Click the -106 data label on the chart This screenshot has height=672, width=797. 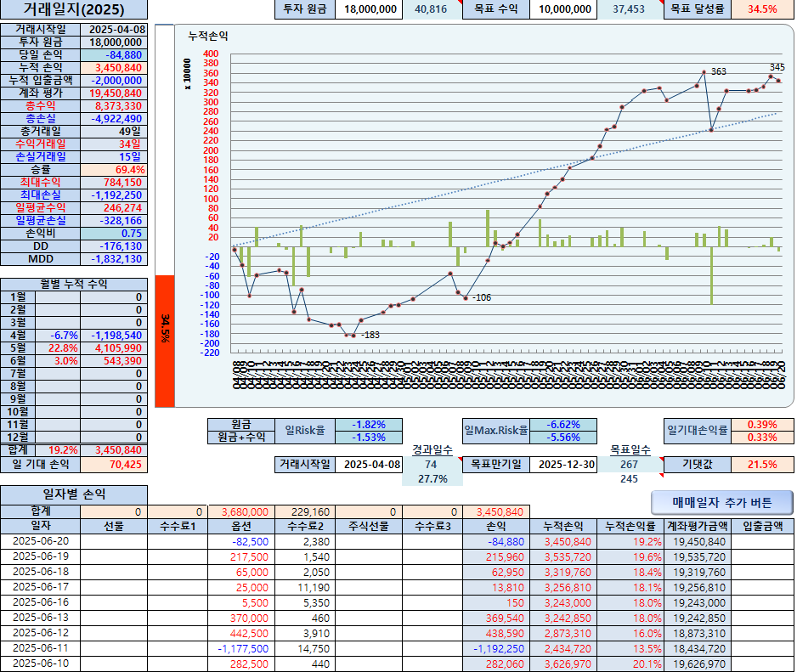[482, 298]
